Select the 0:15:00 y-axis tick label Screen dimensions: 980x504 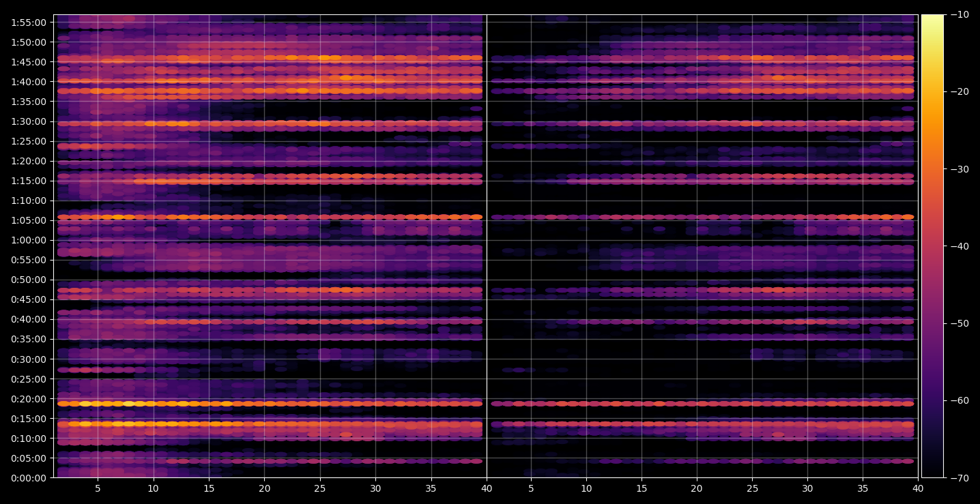[x=29, y=418]
